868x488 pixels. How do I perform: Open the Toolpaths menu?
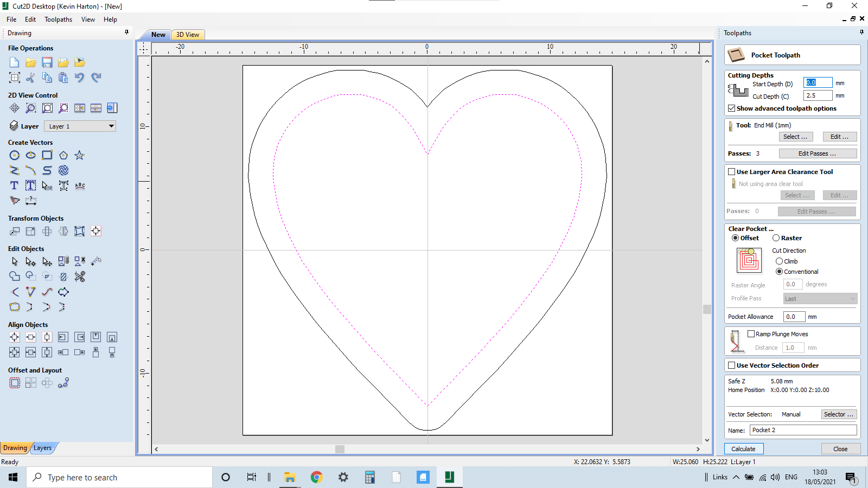(59, 20)
